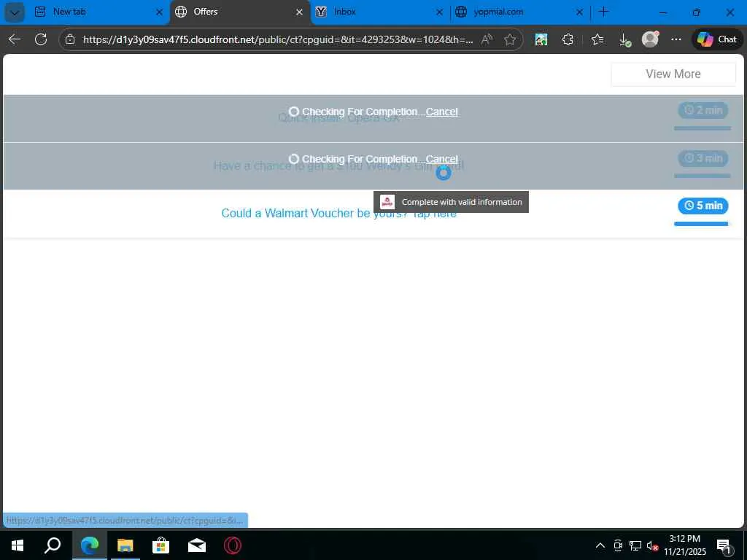Show hidden system tray icons
This screenshot has width=747, height=560.
(600, 545)
